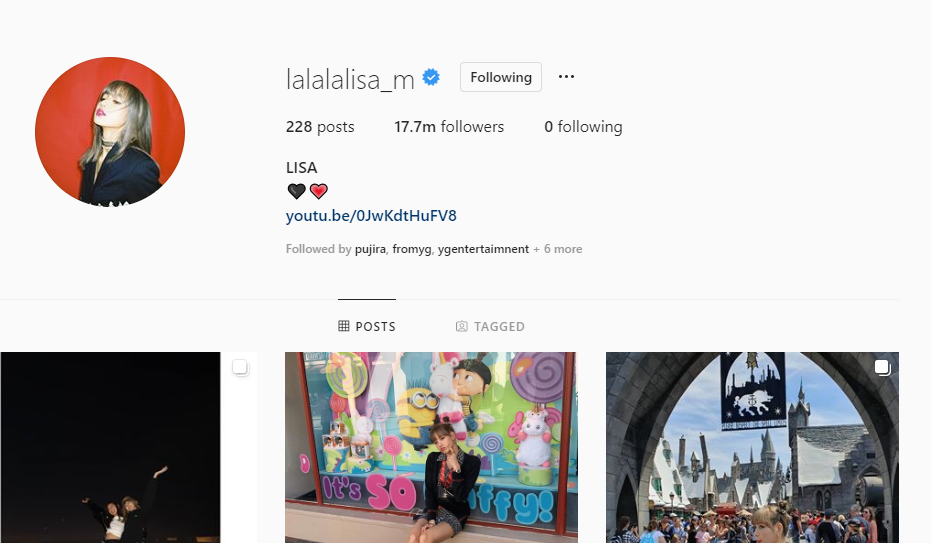Open the three-dots options menu
The width and height of the screenshot is (931, 543).
566,77
